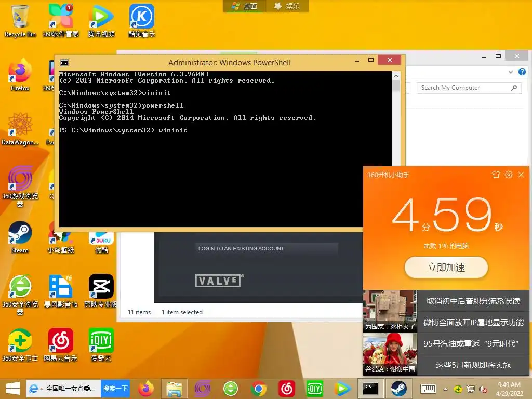Open NetEase Cloud Music taskbar icon

coord(287,389)
